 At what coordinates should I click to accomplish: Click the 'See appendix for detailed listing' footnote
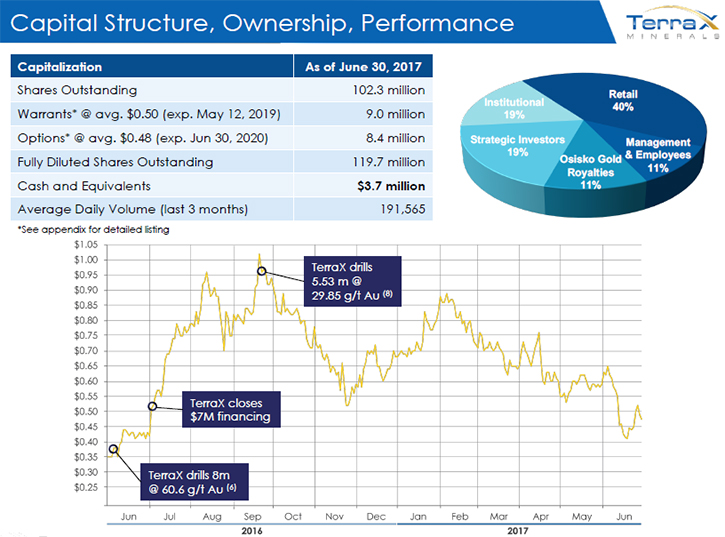[93, 229]
